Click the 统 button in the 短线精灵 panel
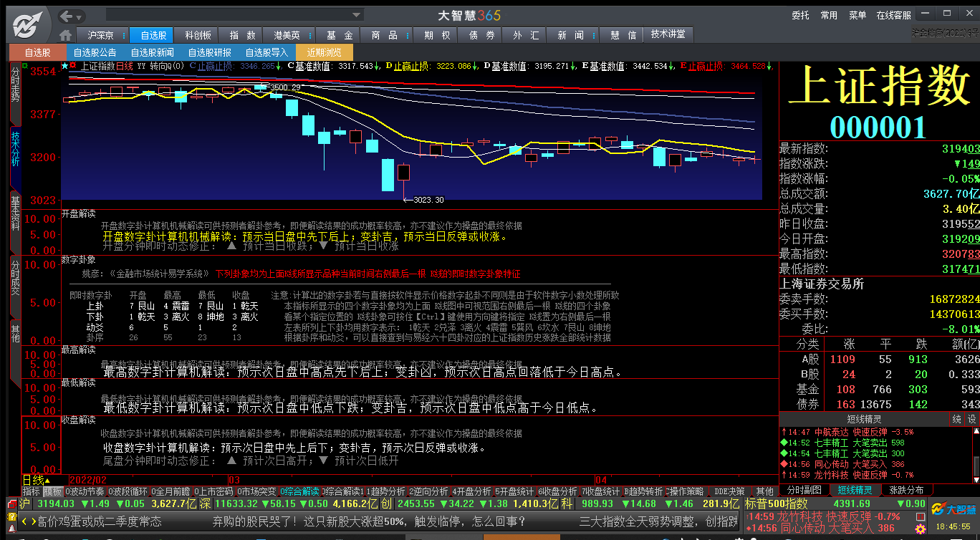Screen dimensions: 980x540 coord(956,419)
